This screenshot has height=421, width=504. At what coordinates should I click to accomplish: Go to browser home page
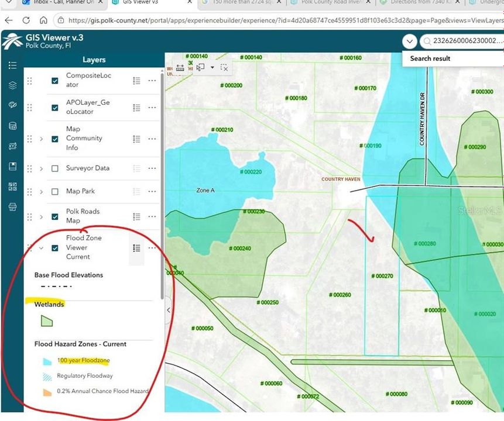[x=43, y=20]
